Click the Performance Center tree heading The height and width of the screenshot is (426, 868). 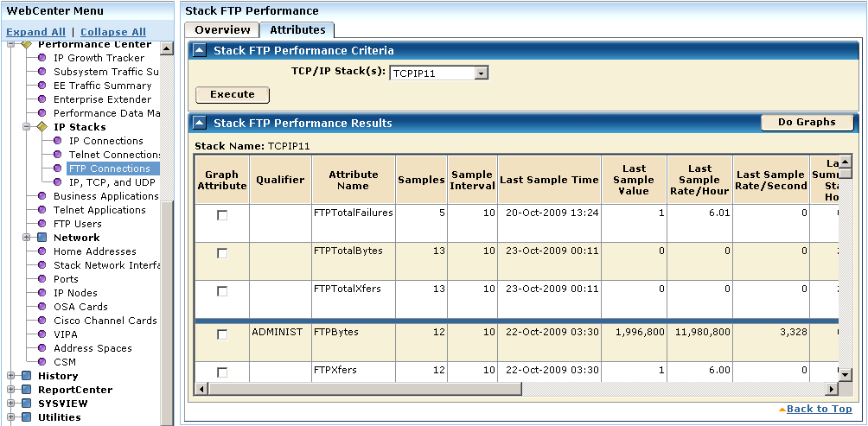(x=94, y=44)
